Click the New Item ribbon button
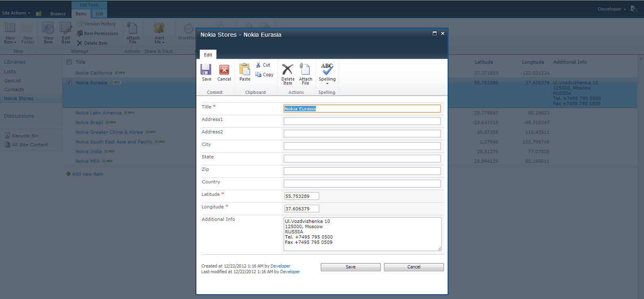644x299 pixels. [x=10, y=33]
